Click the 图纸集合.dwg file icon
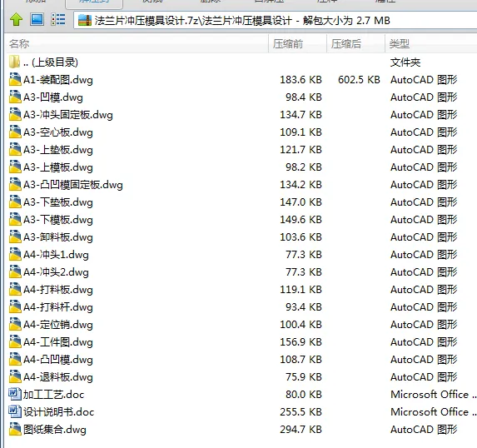 (15, 429)
